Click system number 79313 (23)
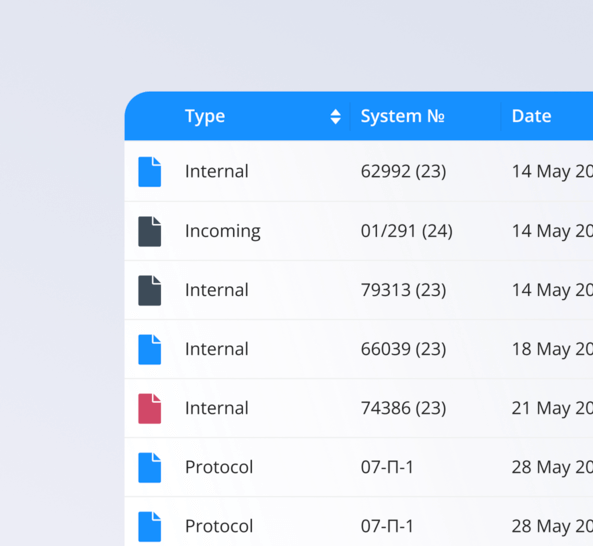This screenshot has height=546, width=593. click(404, 290)
